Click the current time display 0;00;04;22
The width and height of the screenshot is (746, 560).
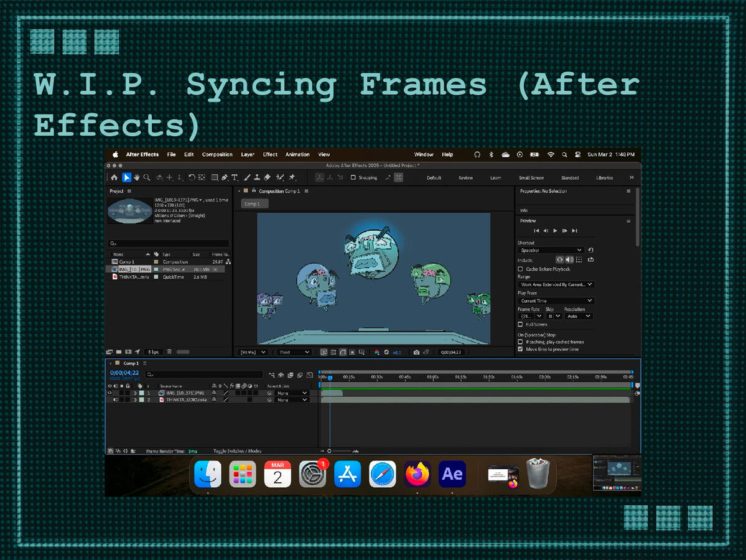(124, 374)
